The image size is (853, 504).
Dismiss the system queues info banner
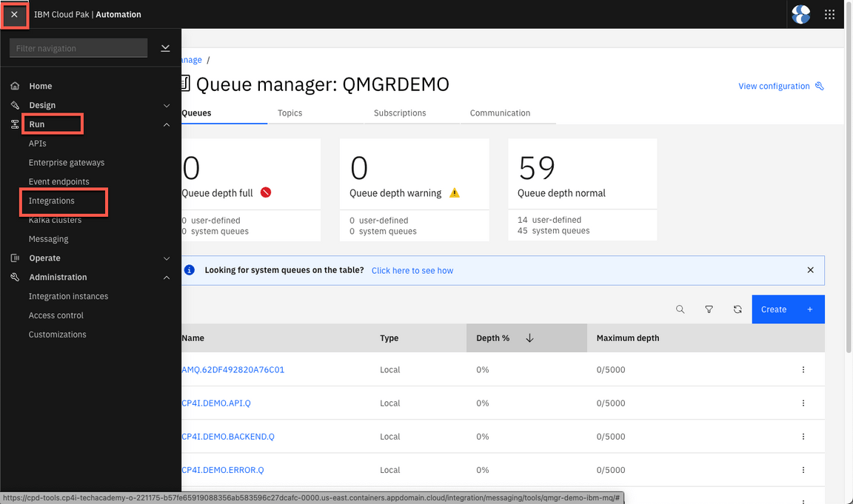coord(810,270)
